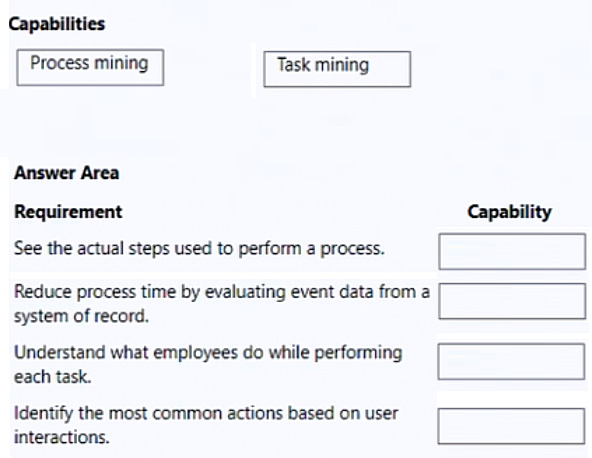Click the 'See the actual steps' requirement text
Viewport: 592px width, 458px height.
tap(199, 249)
